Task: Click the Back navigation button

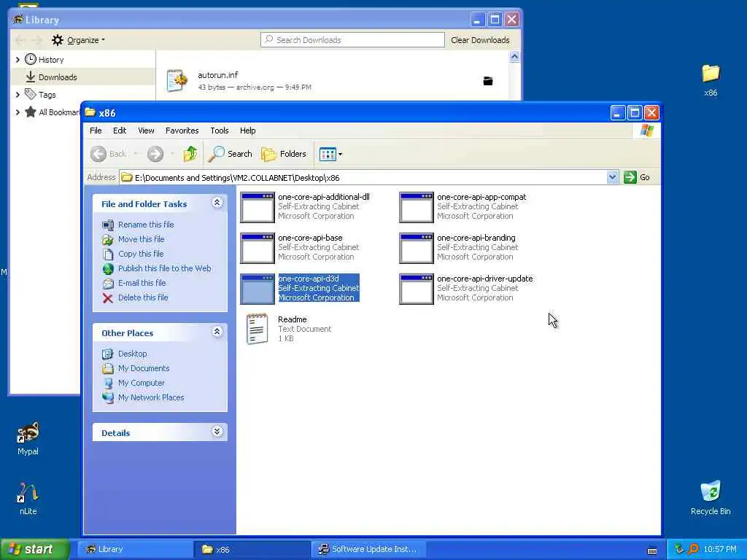Action: pos(109,154)
